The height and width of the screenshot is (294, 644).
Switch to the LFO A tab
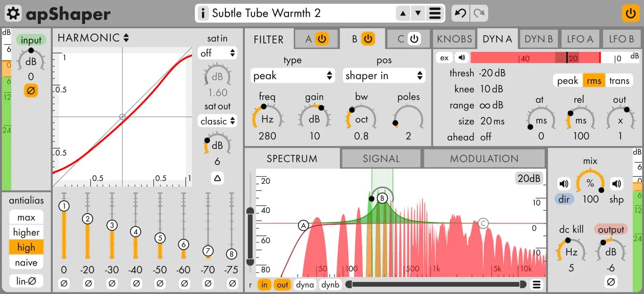[580, 39]
